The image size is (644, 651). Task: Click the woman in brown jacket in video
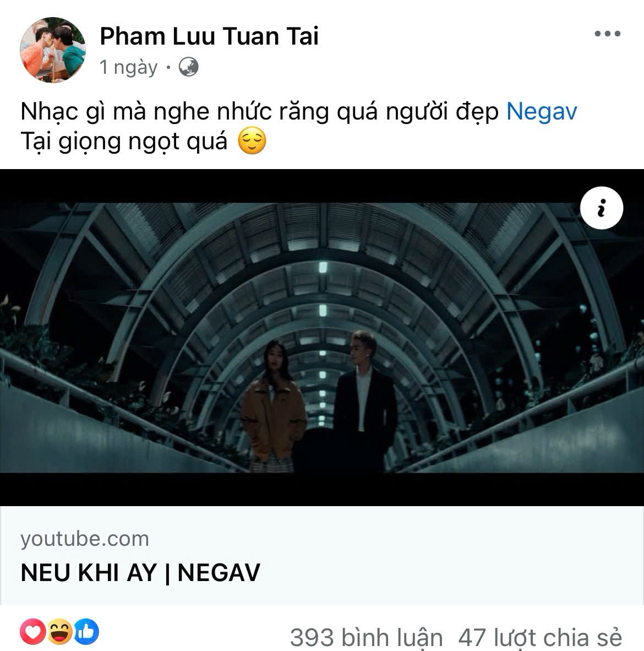273,406
